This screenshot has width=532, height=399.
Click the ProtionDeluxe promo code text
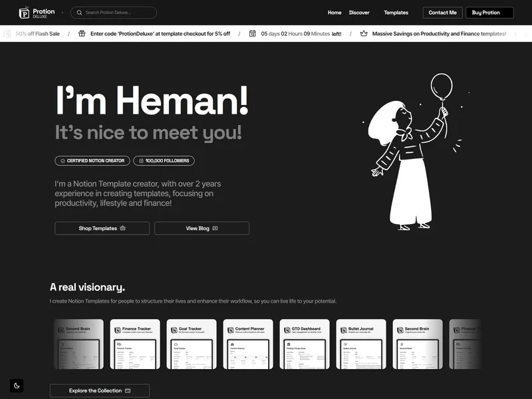tap(160, 34)
